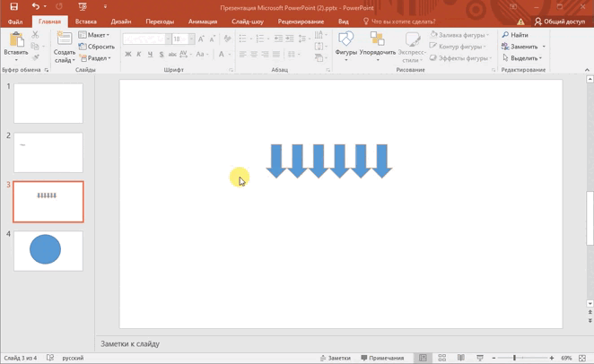Open the Дизайн ribbon tab

tap(121, 22)
